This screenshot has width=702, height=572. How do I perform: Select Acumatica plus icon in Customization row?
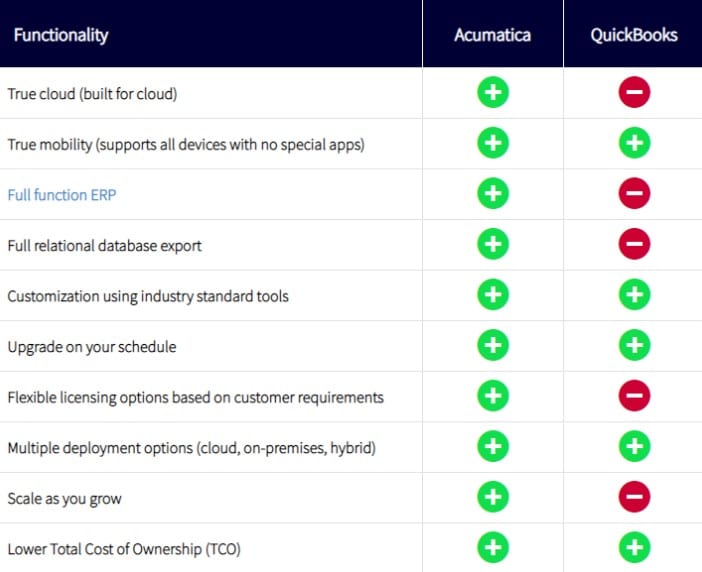click(x=493, y=295)
